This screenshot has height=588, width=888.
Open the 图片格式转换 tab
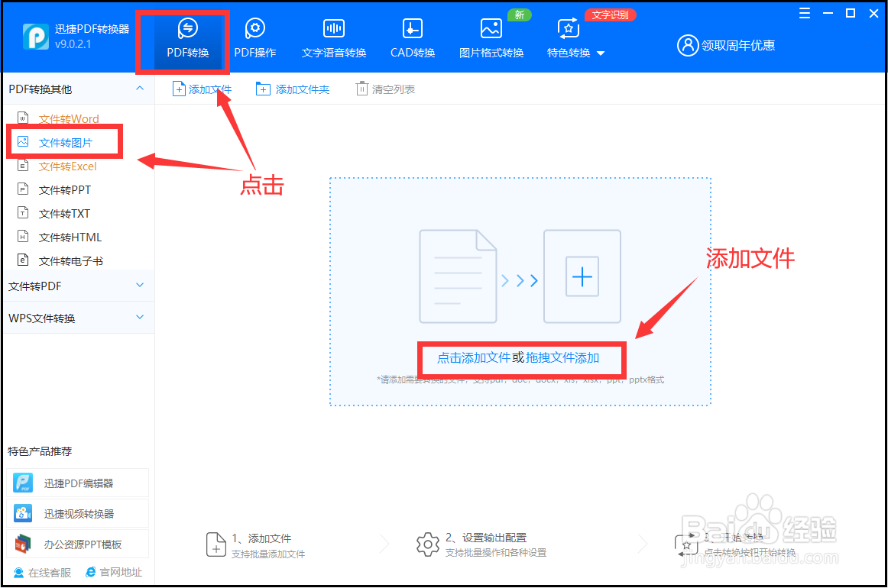(x=491, y=40)
